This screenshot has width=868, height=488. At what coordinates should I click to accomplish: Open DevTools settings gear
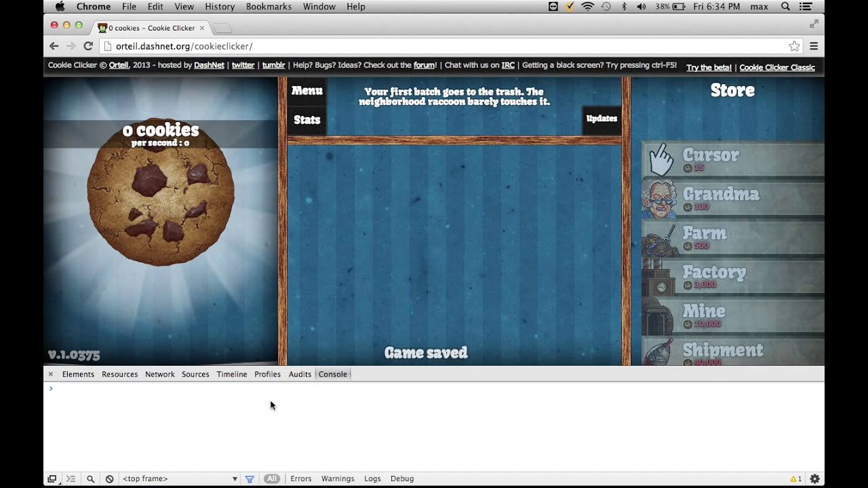click(x=814, y=479)
